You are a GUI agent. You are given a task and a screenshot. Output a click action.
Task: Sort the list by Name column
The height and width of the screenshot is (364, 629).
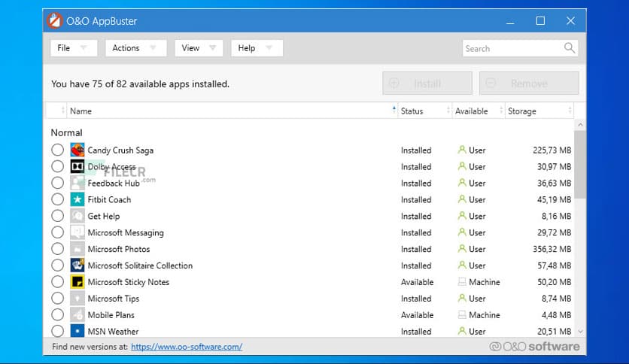(232, 111)
